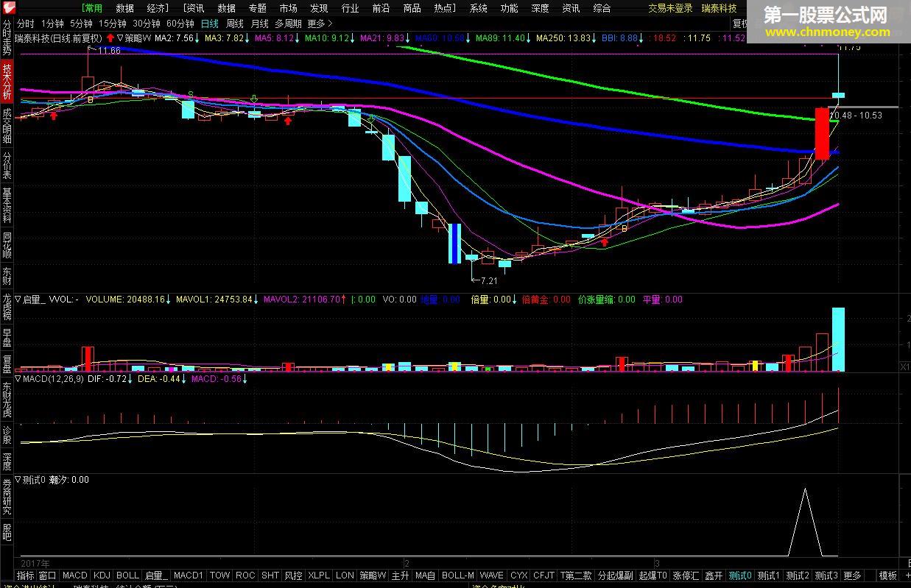Open the 行业 menu
The image size is (911, 588).
click(351, 8)
